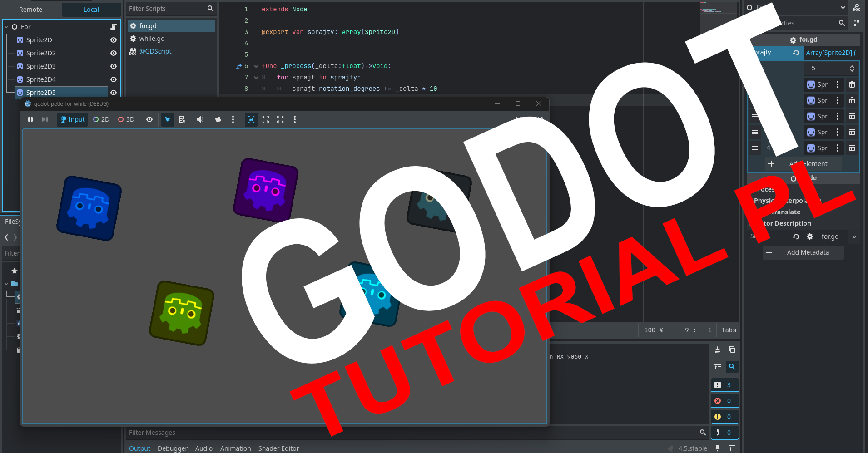Click the select mode arrow tool

tap(168, 119)
